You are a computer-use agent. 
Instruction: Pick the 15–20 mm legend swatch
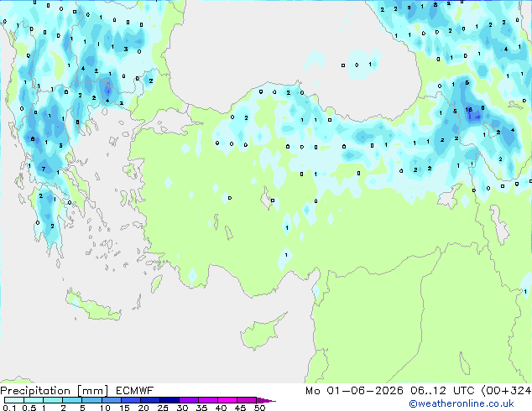[x=131, y=400]
